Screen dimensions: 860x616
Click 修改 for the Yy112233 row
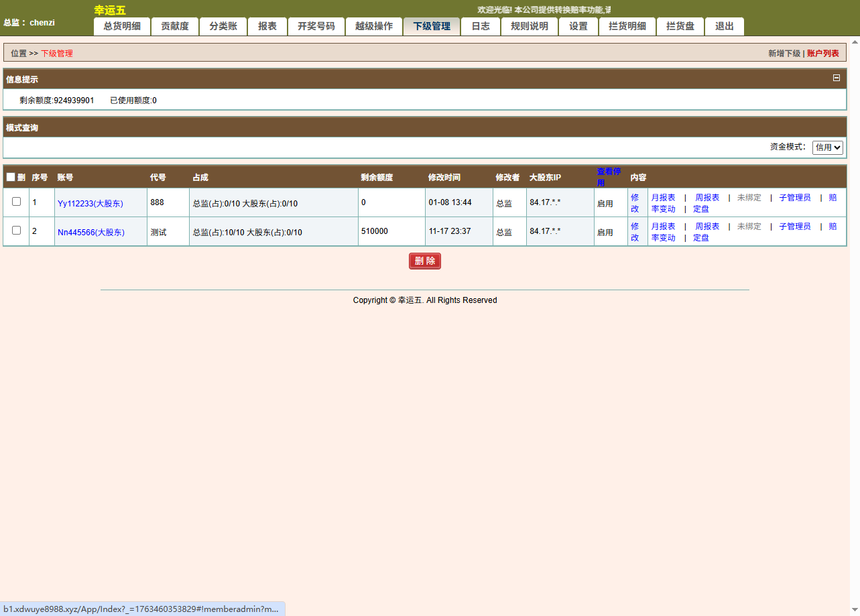tap(635, 203)
